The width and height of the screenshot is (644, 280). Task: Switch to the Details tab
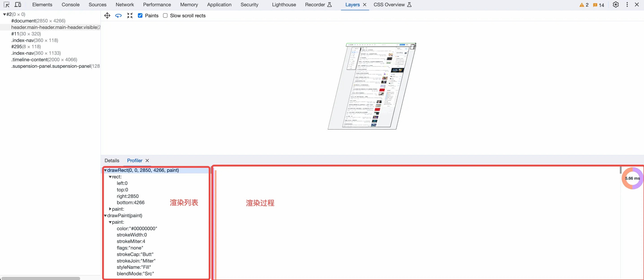pos(112,161)
